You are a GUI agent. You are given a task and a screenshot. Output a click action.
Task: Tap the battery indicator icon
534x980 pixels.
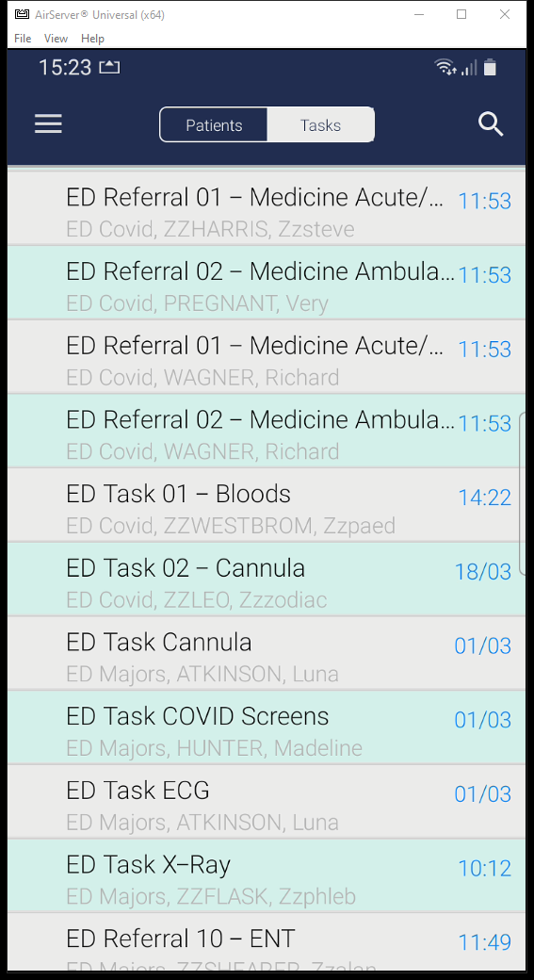pyautogui.click(x=491, y=68)
